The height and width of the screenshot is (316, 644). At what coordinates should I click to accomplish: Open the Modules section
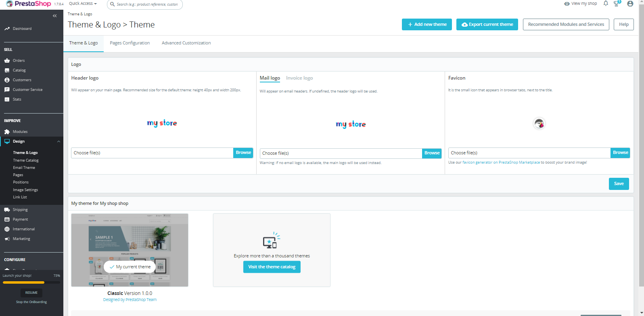click(20, 132)
